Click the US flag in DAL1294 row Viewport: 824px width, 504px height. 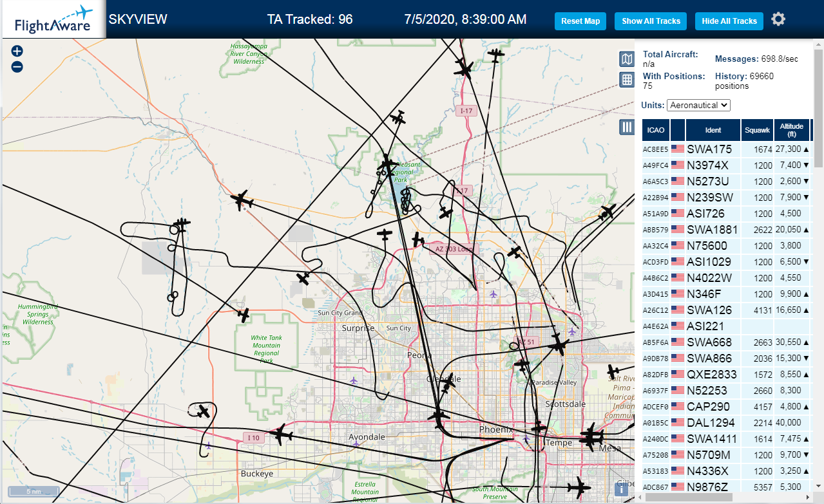[x=678, y=422]
